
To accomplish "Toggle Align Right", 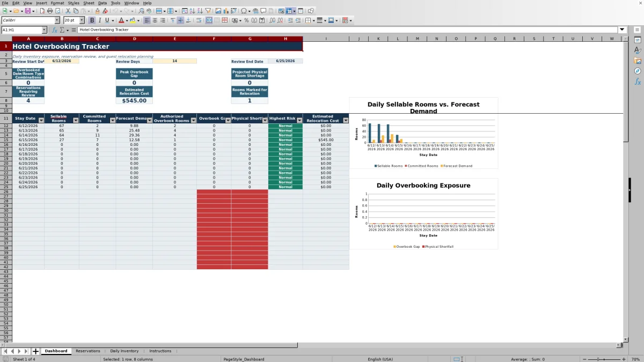I will coord(163,20).
